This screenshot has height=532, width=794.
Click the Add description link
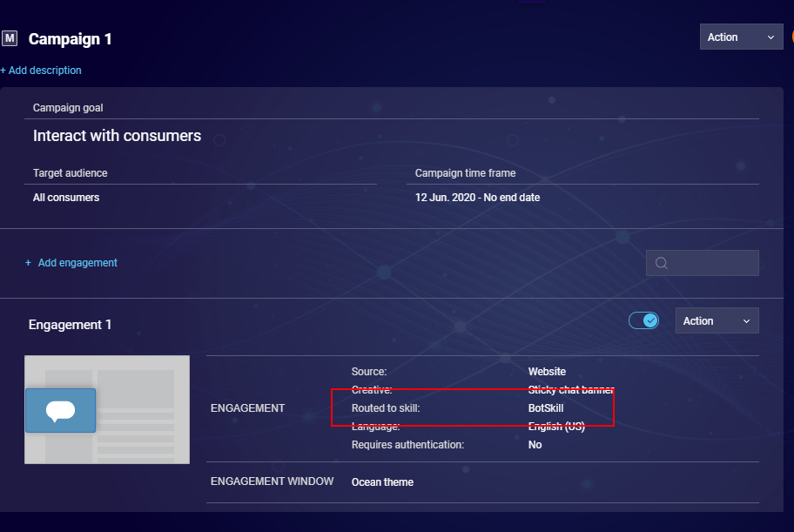(x=41, y=71)
